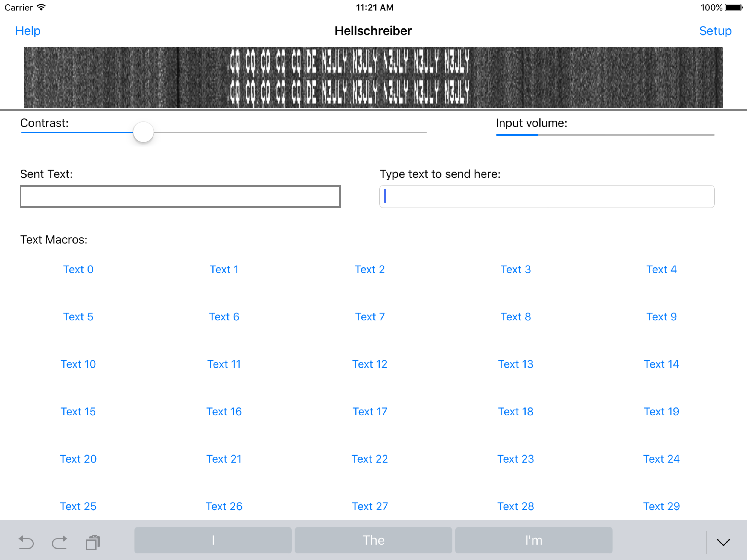Choose the "I" keyboard suggestion
Image resolution: width=747 pixels, height=560 pixels.
pyautogui.click(x=213, y=540)
